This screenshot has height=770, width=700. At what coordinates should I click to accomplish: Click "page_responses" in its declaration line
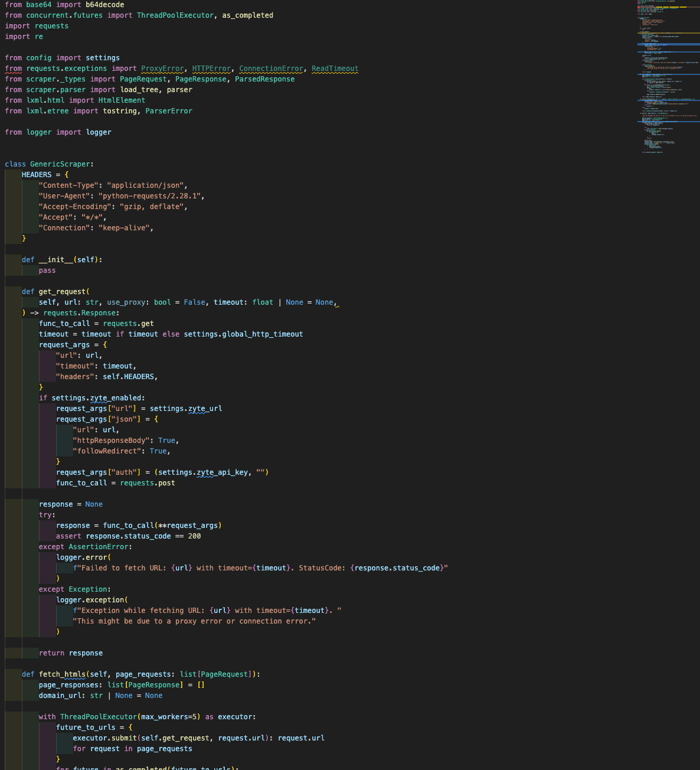point(68,685)
